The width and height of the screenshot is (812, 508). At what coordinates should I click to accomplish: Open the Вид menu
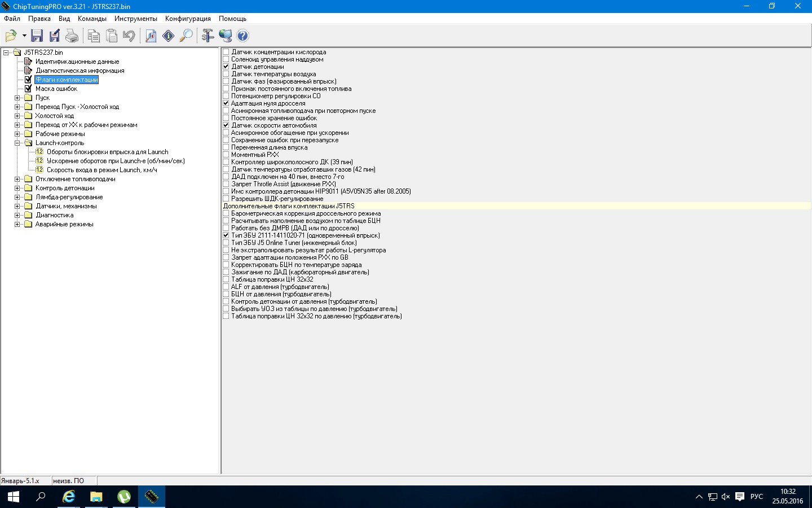tap(64, 19)
